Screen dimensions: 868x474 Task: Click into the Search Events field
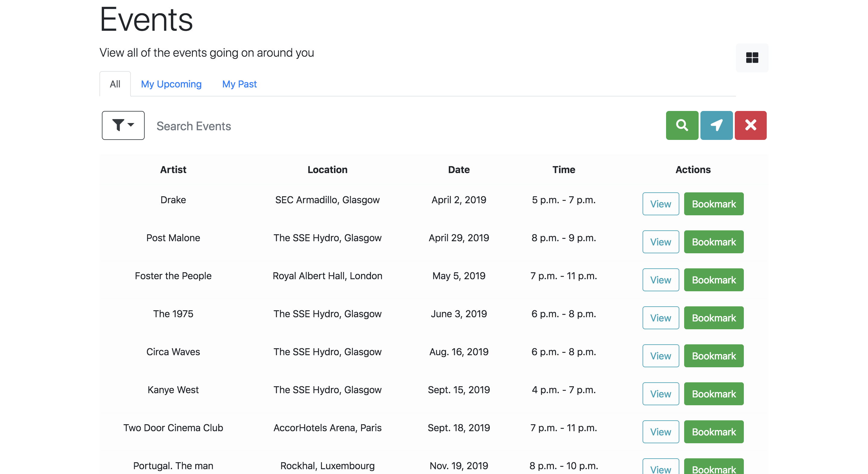[x=404, y=126]
